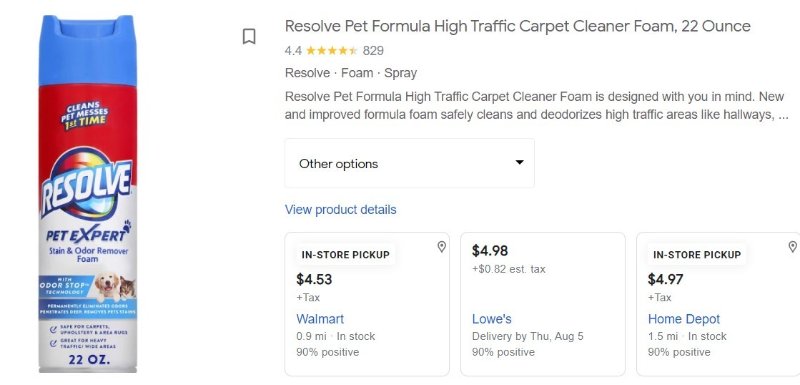
Task: Click the 829 reviews count
Action: [373, 50]
